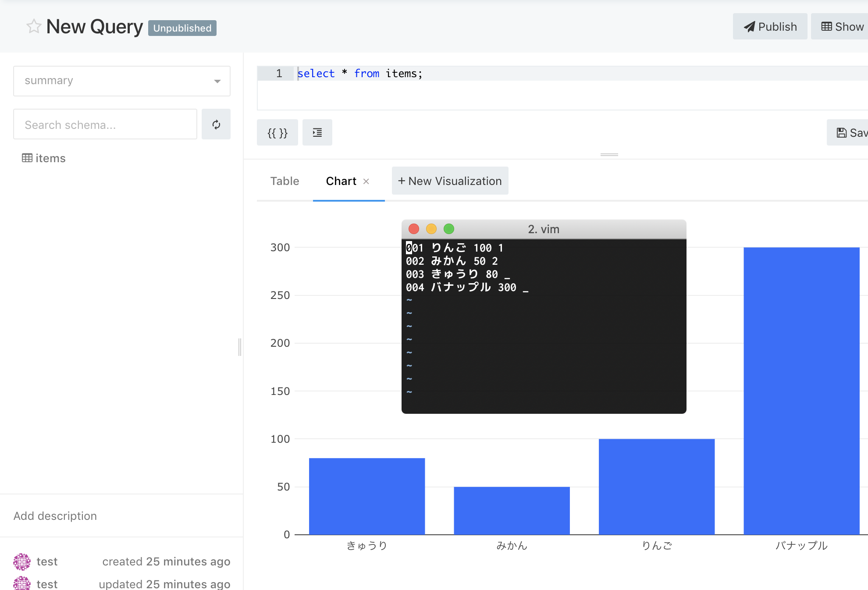The height and width of the screenshot is (590, 868).
Task: Click the みかん bar in chart
Action: tap(512, 511)
